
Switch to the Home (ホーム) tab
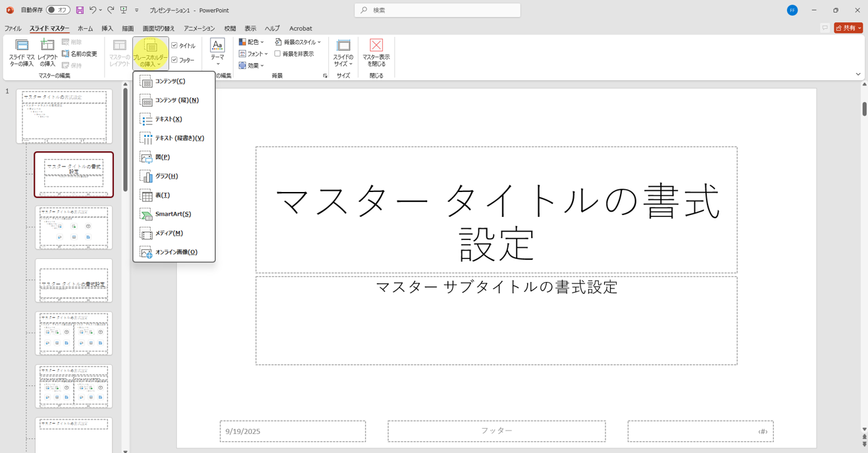click(x=85, y=29)
